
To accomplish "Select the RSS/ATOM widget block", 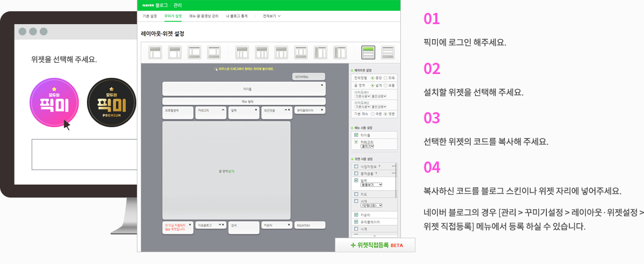I will point(310,225).
